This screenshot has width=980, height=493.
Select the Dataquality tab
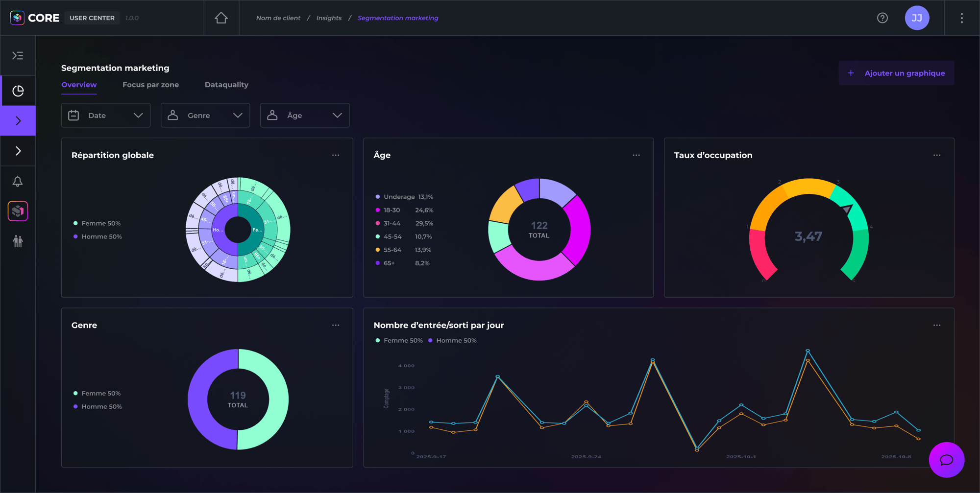(226, 85)
